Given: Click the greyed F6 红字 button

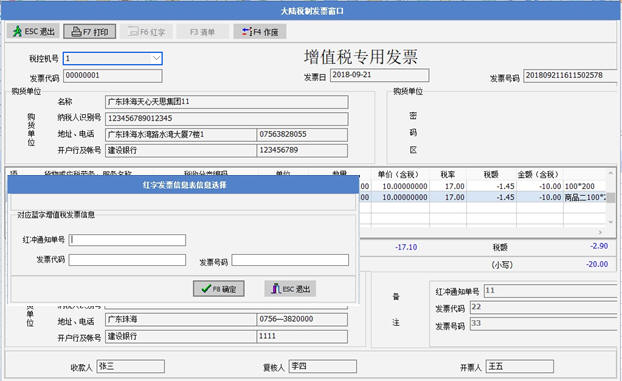Looking at the screenshot, I should (x=146, y=31).
